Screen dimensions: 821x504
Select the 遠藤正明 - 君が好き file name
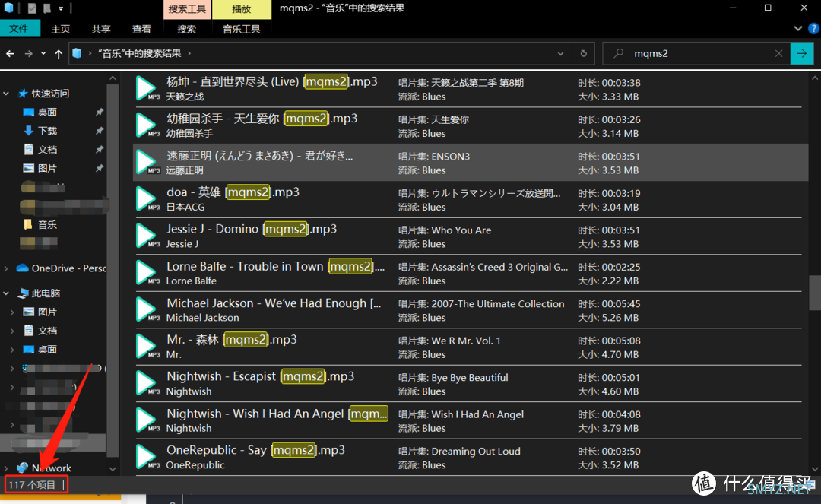260,156
